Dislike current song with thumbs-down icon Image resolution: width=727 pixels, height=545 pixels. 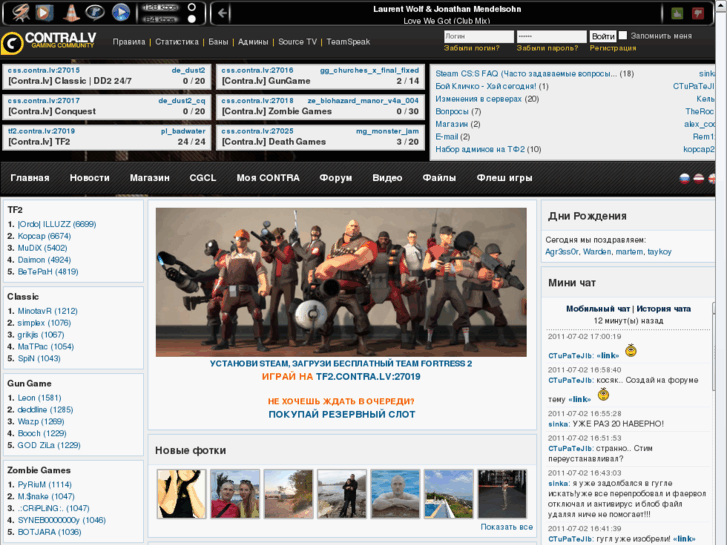point(698,13)
